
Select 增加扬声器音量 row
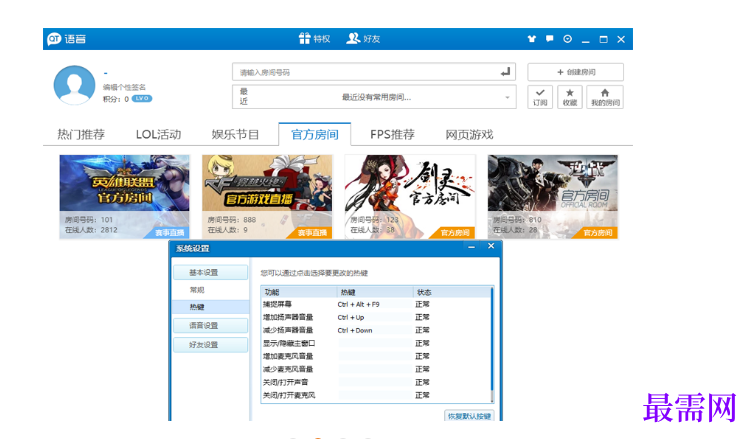(x=376, y=317)
